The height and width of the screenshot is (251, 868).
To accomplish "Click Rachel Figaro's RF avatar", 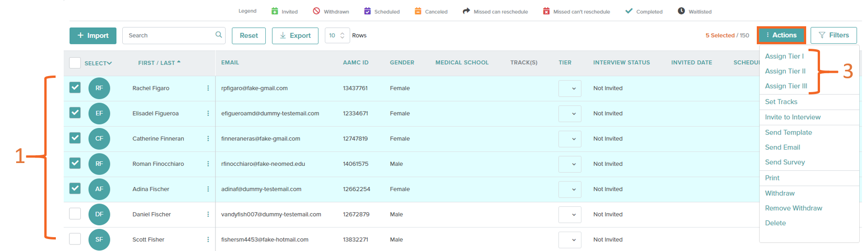I will tap(99, 88).
